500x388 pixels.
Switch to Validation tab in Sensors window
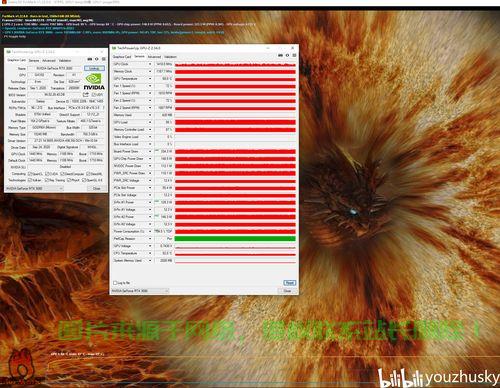(170, 57)
